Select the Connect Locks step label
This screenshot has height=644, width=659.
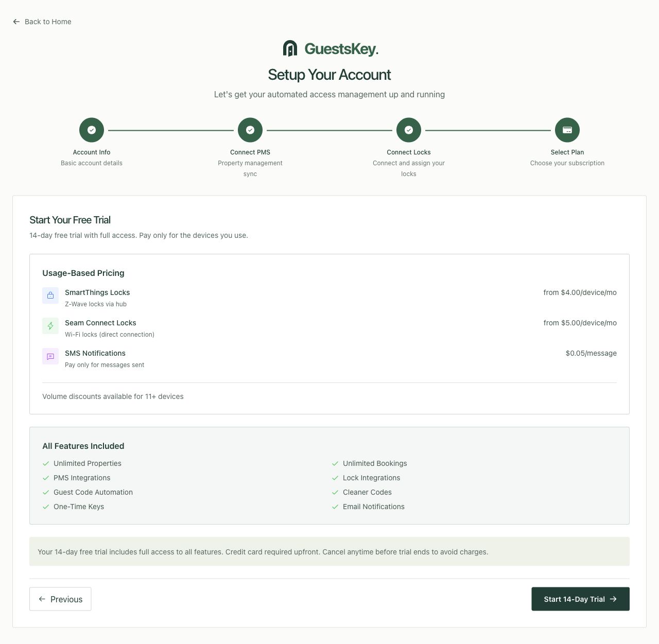pos(409,152)
